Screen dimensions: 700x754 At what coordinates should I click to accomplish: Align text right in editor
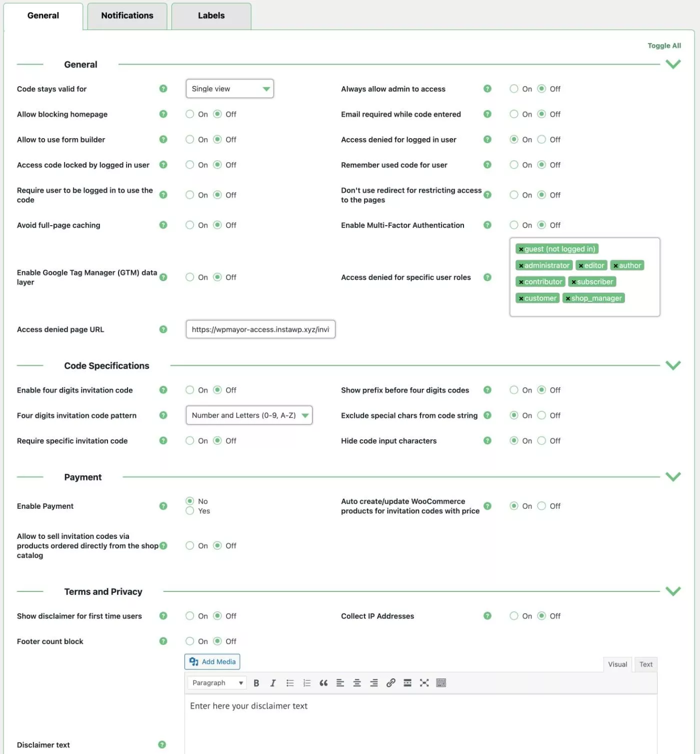coord(374,683)
